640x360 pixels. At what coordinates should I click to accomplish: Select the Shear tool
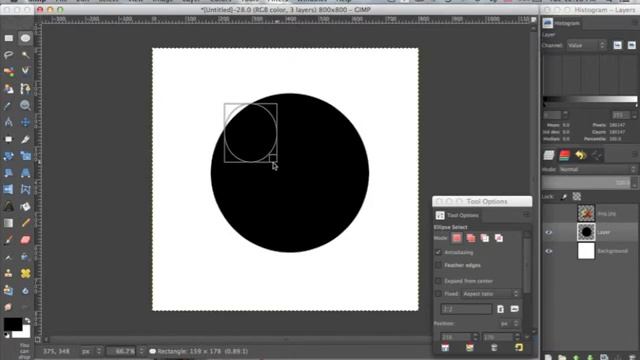click(9, 173)
